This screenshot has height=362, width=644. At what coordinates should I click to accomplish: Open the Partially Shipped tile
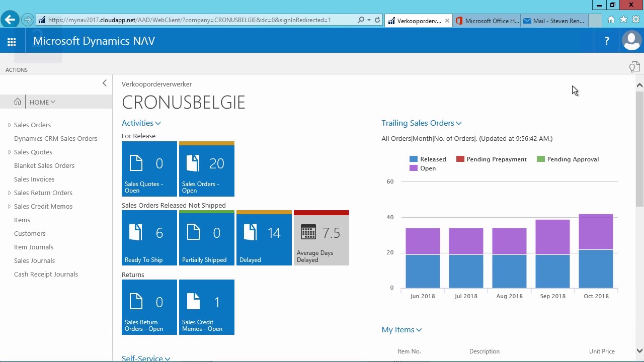[207, 238]
